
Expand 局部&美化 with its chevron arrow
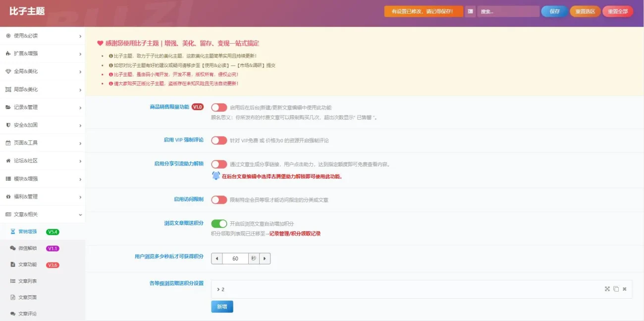pos(80,89)
